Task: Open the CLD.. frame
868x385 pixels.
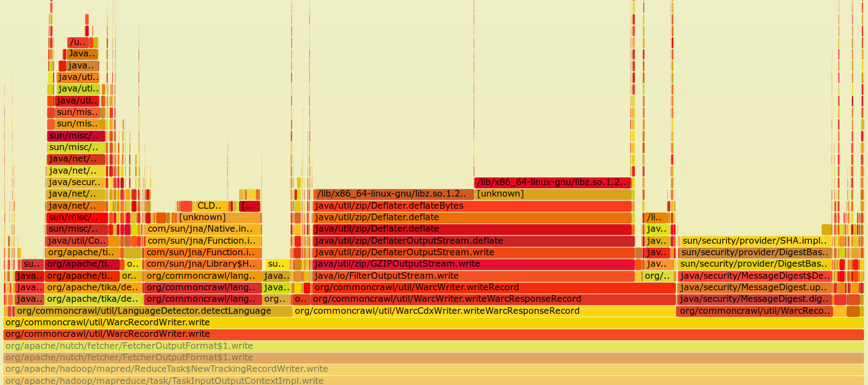Action: (211, 206)
